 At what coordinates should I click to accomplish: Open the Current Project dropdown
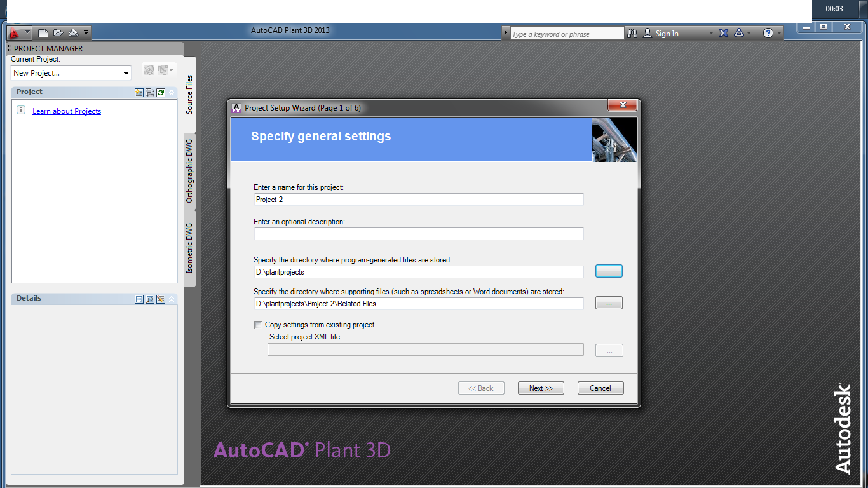point(71,73)
